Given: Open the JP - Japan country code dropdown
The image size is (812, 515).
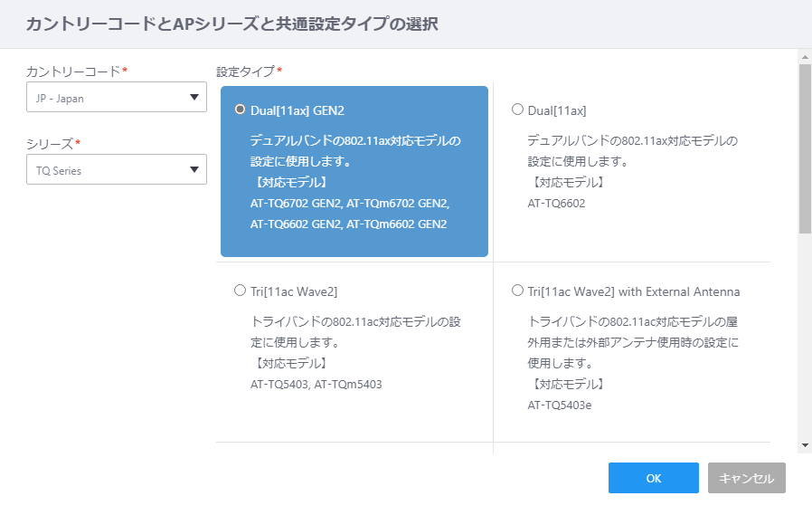Looking at the screenshot, I should pos(117,97).
